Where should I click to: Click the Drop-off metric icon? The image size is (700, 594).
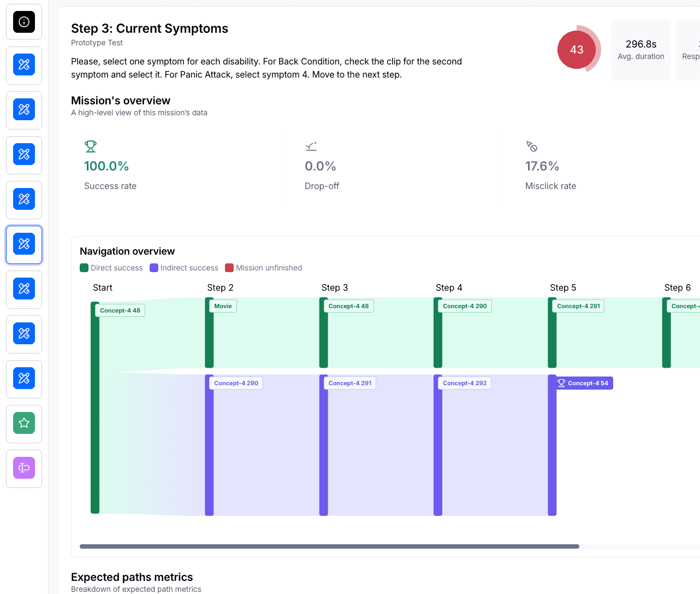coord(311,146)
